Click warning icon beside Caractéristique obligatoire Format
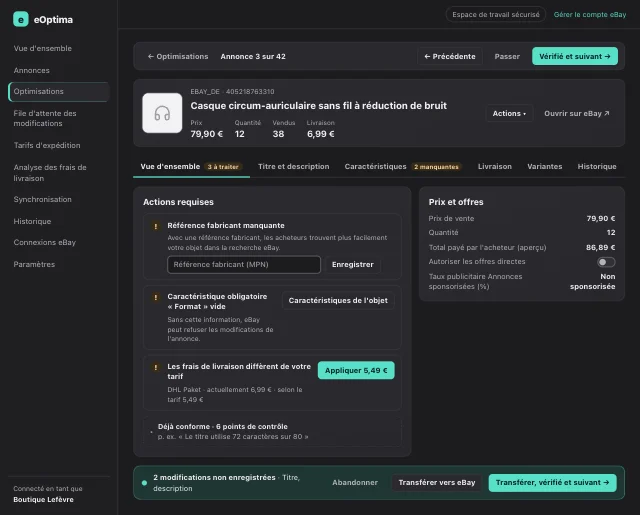The height and width of the screenshot is (515, 640). (156, 297)
